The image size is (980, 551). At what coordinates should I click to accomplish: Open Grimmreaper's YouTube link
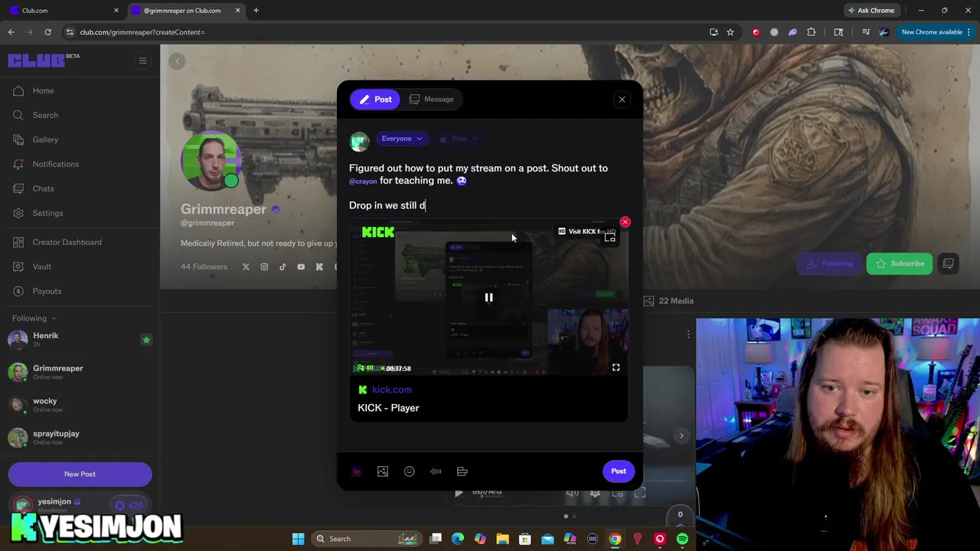(301, 266)
